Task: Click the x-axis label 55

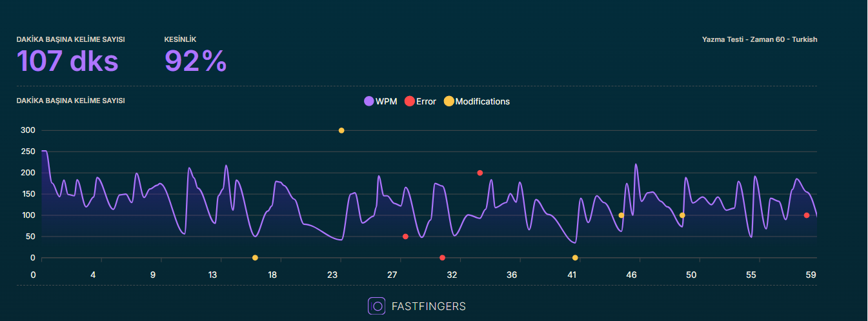Action: click(x=751, y=275)
